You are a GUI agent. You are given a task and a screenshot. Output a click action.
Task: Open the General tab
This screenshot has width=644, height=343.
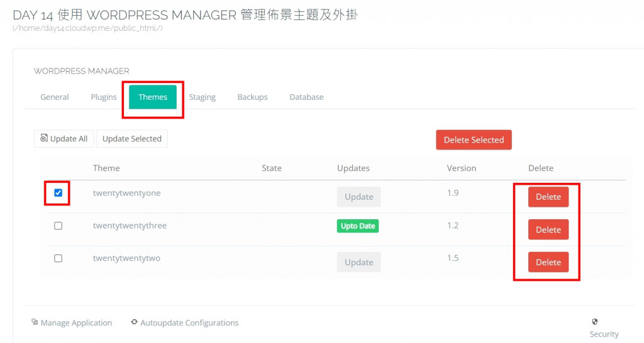pos(54,97)
